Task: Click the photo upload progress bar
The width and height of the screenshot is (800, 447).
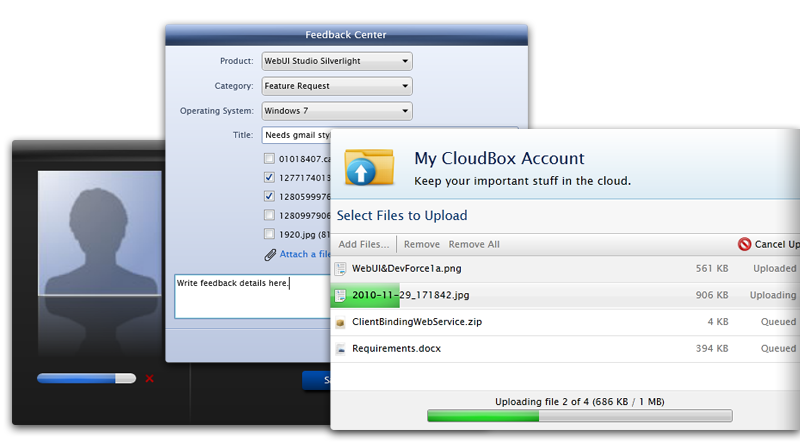Action: [x=86, y=379]
